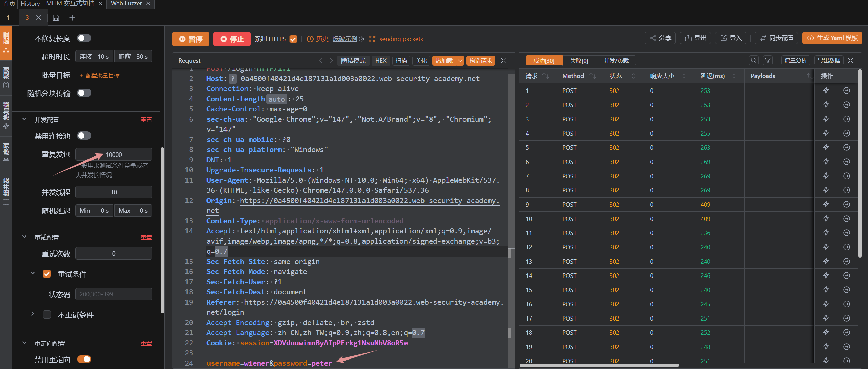The image size is (868, 369).
Task: Open details arrow icon for row 5
Action: [847, 147]
